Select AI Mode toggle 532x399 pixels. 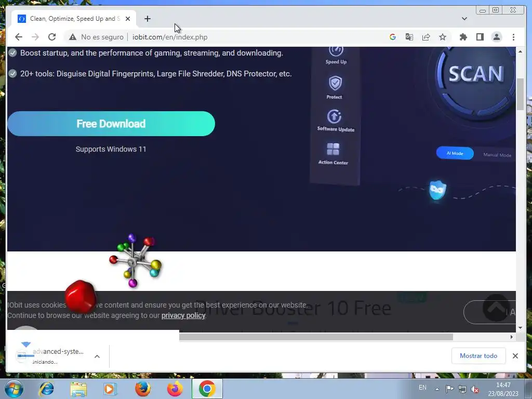click(x=455, y=153)
